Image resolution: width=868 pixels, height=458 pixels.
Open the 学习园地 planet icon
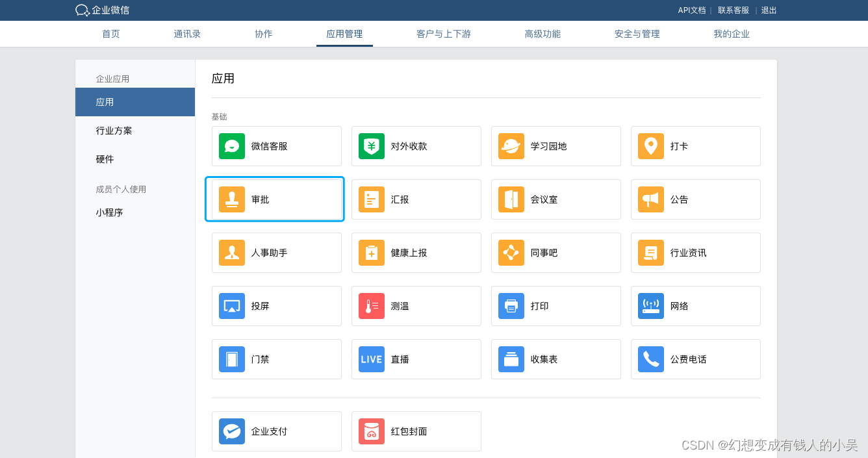(511, 146)
